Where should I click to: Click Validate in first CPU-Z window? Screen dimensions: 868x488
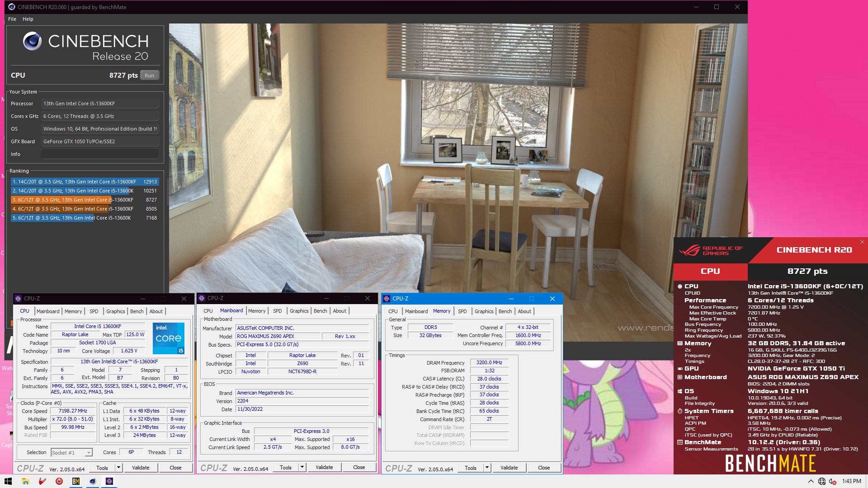(141, 468)
